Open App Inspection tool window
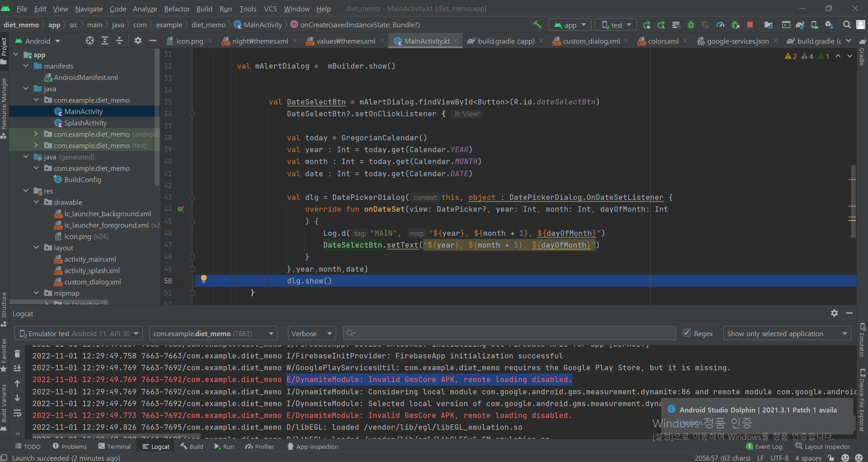 coord(313,447)
